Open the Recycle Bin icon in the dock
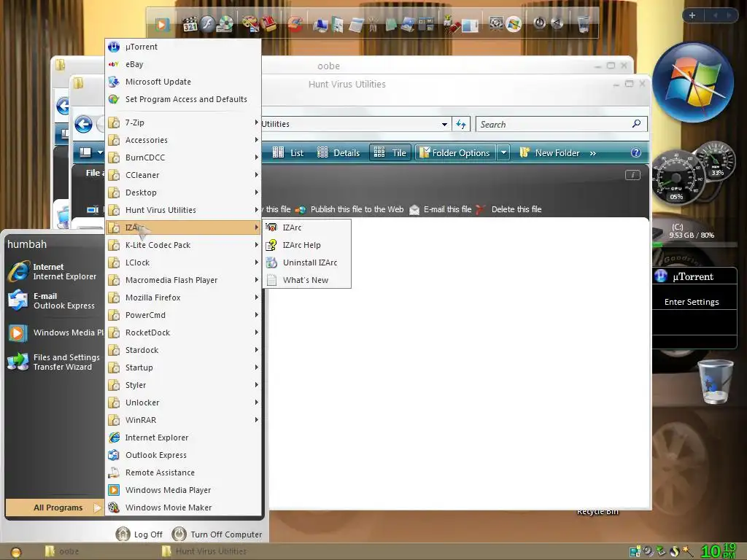This screenshot has height=560, width=747. [583, 24]
